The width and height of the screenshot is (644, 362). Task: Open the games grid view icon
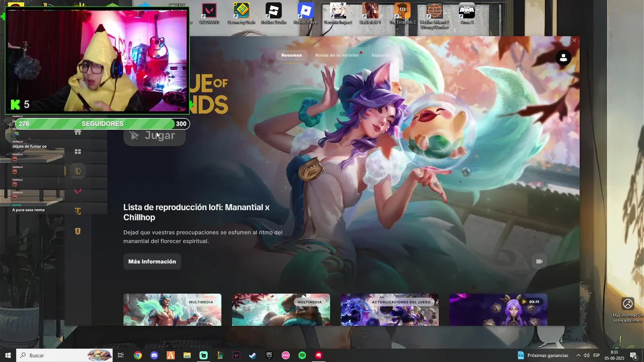(77, 151)
